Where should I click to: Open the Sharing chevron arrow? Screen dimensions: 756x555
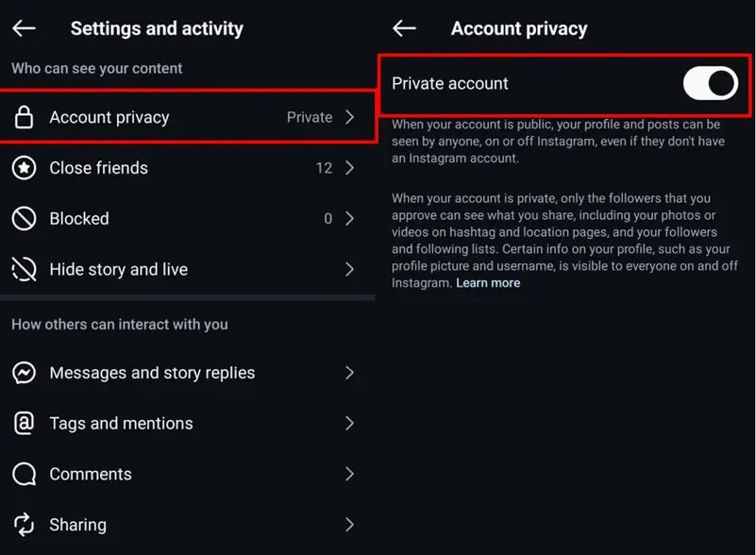coord(350,525)
